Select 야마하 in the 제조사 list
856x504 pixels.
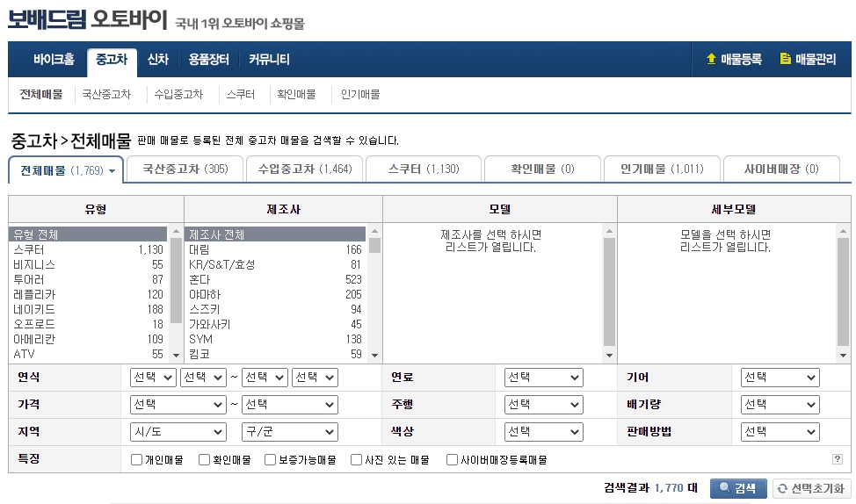click(x=275, y=294)
